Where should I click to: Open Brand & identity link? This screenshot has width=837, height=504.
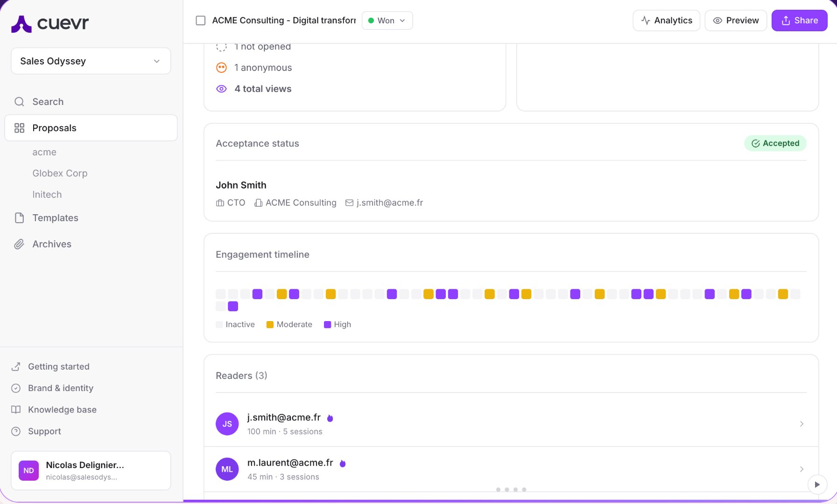[x=61, y=388]
